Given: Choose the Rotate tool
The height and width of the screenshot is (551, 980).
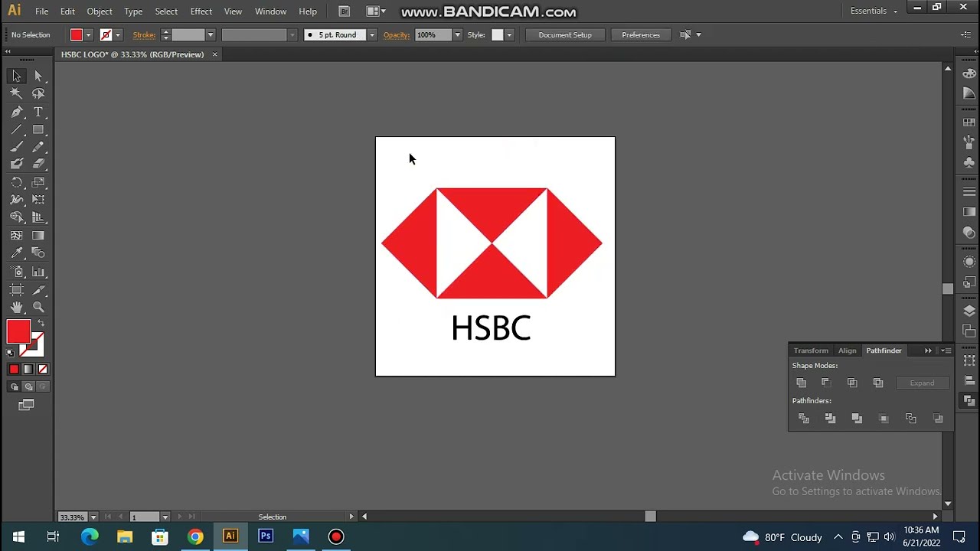Looking at the screenshot, I should pos(17,182).
